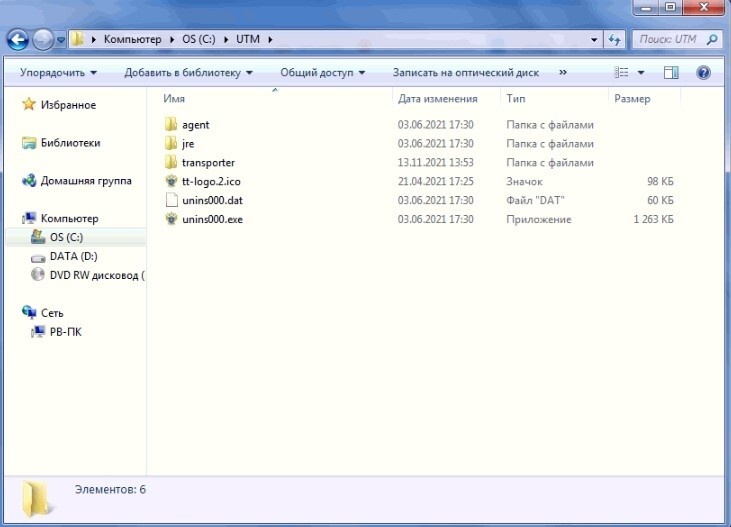Select DATA (D:) drive in navigation tree
This screenshot has width=731, height=527.
coord(74,256)
